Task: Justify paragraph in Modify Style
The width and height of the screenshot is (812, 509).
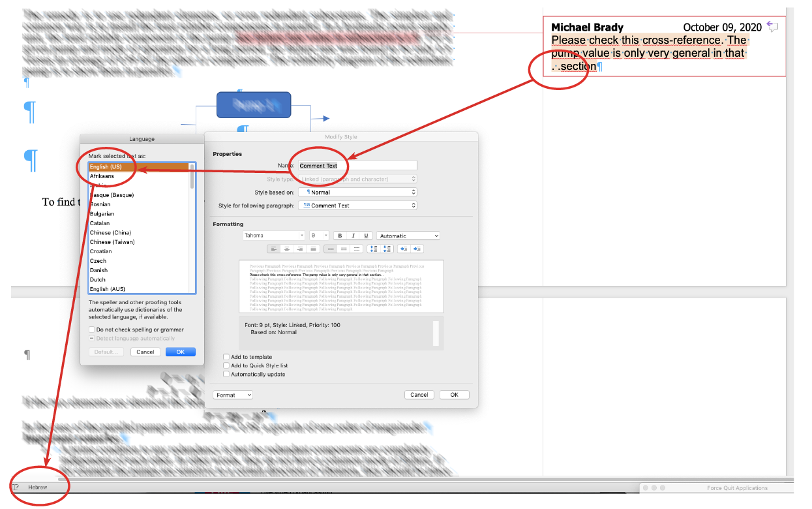Action: 314,249
